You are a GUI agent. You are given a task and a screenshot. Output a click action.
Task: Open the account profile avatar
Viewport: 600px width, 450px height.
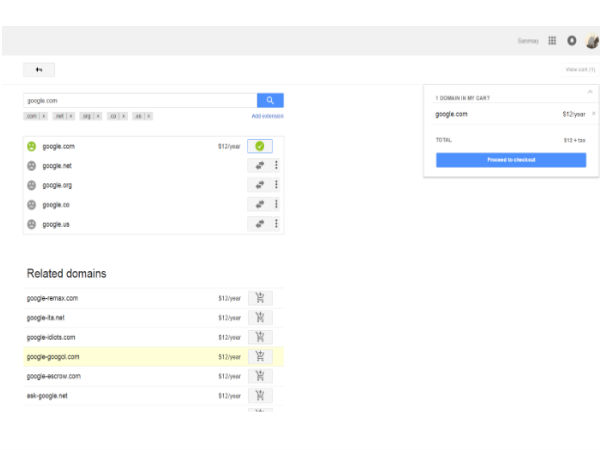[x=591, y=41]
